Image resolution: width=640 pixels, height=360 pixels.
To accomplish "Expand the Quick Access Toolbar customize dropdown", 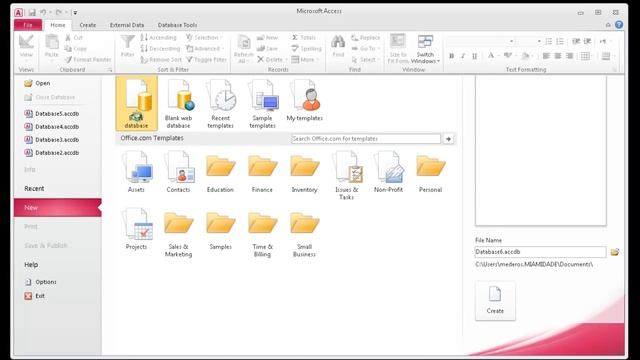I will point(76,13).
